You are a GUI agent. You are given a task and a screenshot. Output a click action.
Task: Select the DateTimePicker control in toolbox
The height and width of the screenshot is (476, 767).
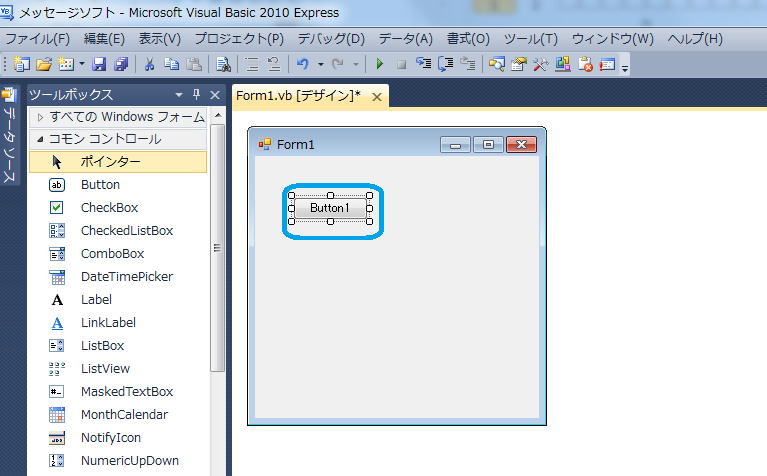(118, 276)
